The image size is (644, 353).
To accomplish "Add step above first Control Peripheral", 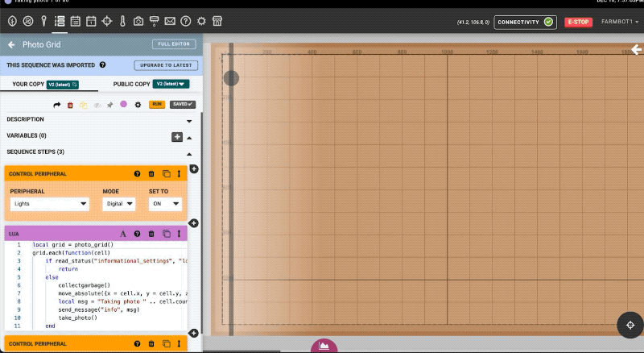I will coord(194,169).
